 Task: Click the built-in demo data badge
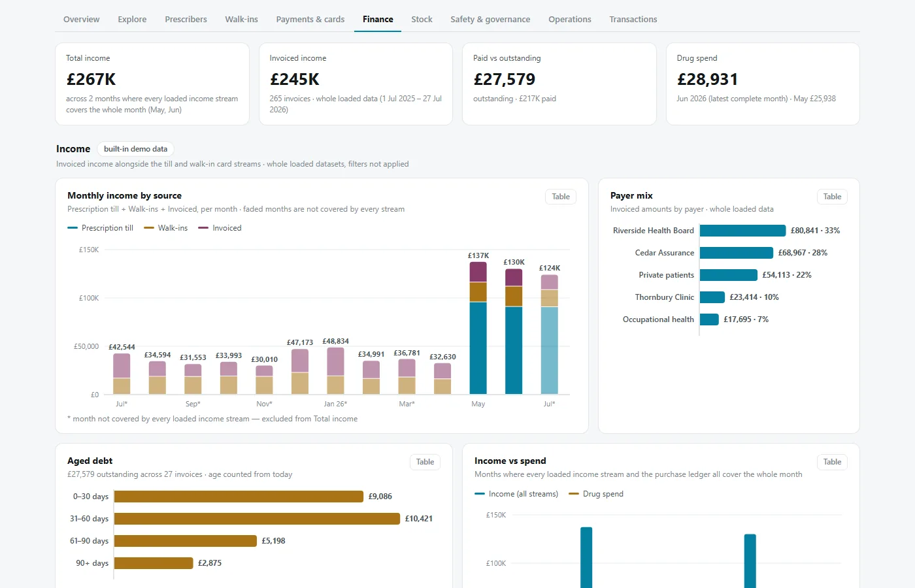pos(135,149)
